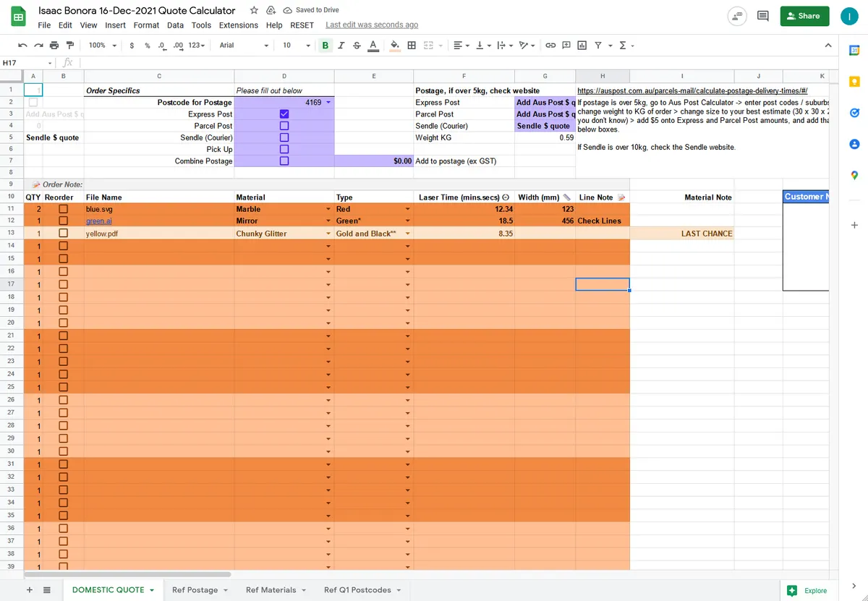Open Type dropdown for Red cell

click(407, 209)
